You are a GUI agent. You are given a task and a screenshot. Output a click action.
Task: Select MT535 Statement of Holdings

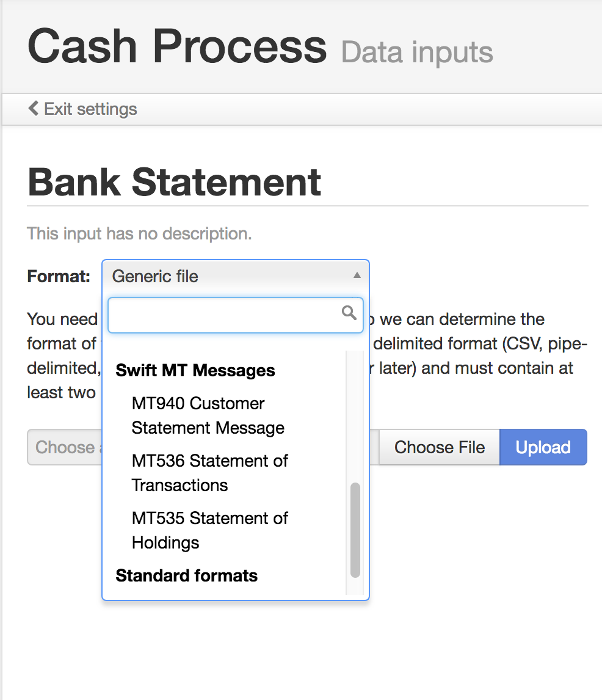tap(209, 530)
